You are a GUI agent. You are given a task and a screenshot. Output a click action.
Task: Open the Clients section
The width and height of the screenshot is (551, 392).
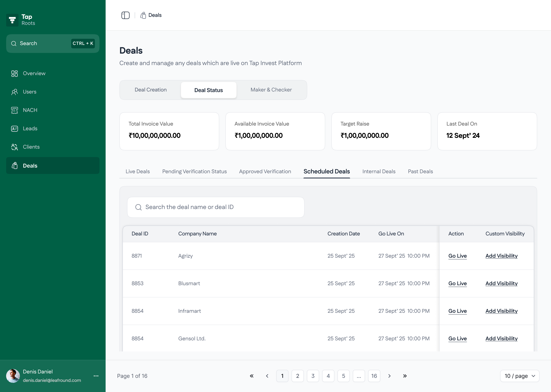pyautogui.click(x=53, y=147)
